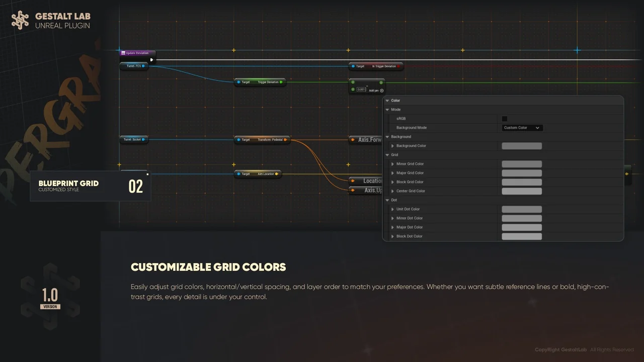Image resolution: width=644 pixels, height=362 pixels.
Task: Click the Gestalt Lab hexagonal logo
Action: 20,19
